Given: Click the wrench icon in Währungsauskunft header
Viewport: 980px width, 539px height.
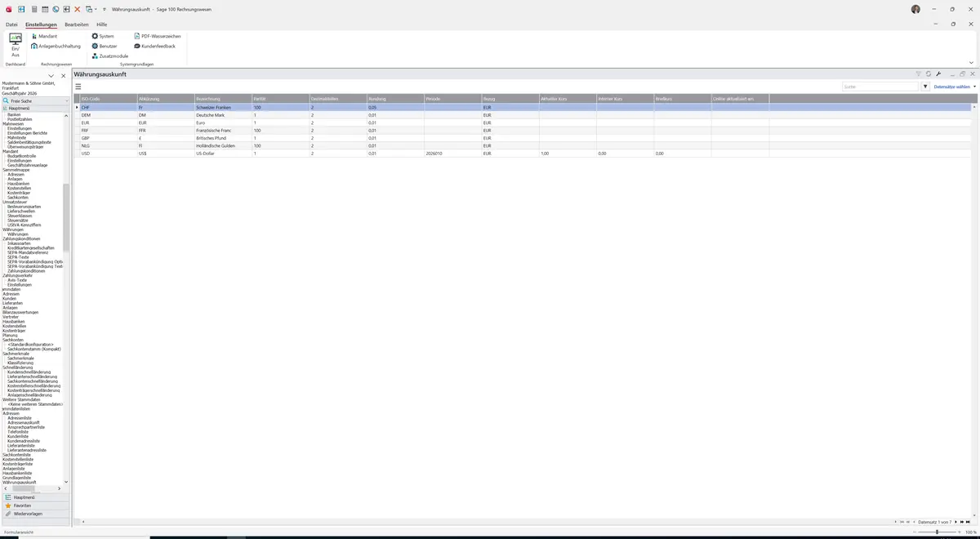Looking at the screenshot, I should (938, 74).
